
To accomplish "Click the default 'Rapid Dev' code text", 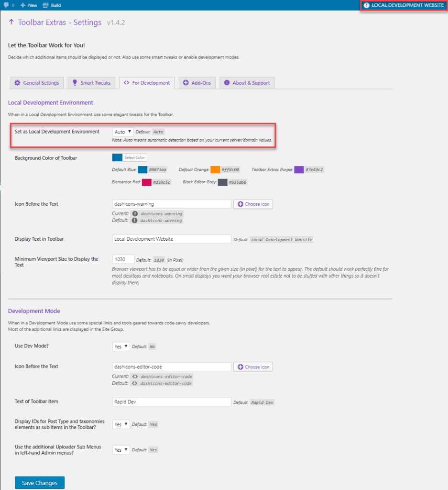I will coord(262,402).
